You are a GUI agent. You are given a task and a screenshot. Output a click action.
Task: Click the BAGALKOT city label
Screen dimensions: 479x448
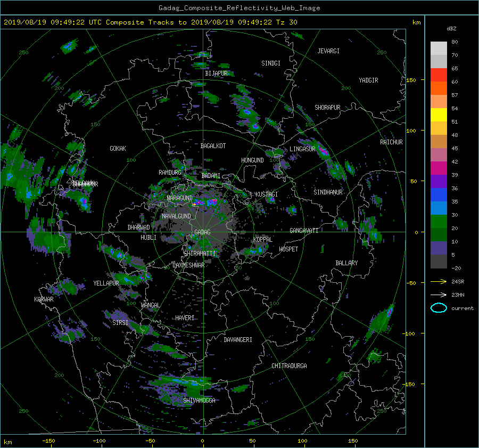point(213,146)
